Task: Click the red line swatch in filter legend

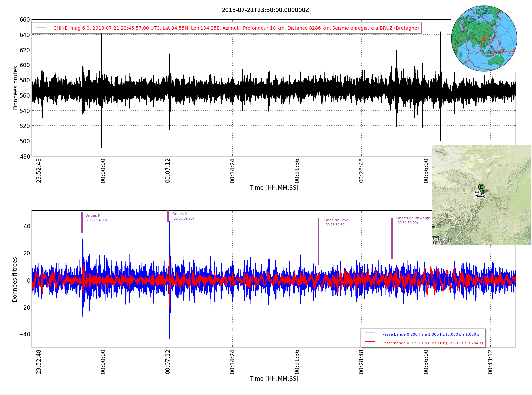Action: [370, 342]
